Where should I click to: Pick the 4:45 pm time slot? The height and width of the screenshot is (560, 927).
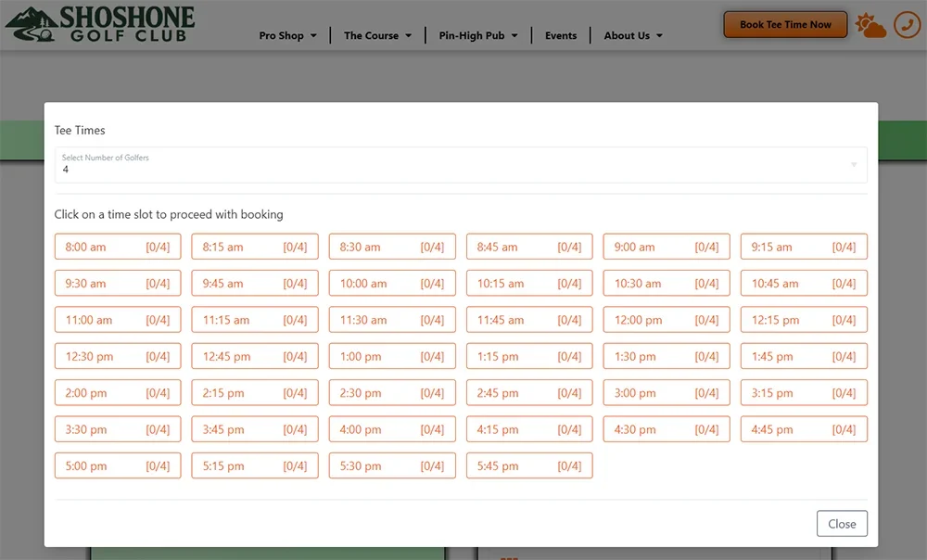[804, 429]
